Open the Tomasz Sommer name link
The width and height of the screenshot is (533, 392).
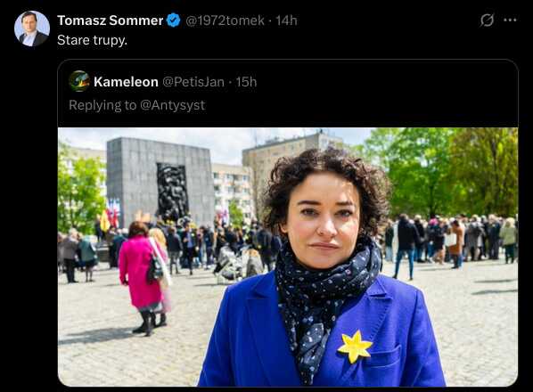(111, 20)
